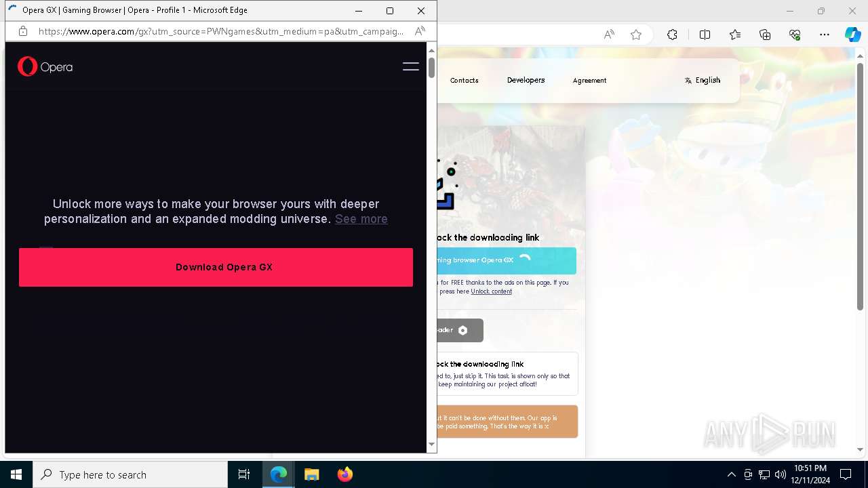
Task: Click the popup window vertical scrollbar thumb
Action: pyautogui.click(x=431, y=67)
